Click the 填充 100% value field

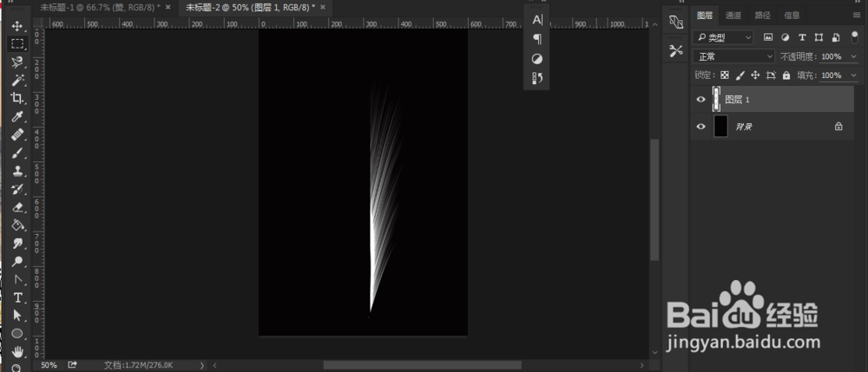832,75
